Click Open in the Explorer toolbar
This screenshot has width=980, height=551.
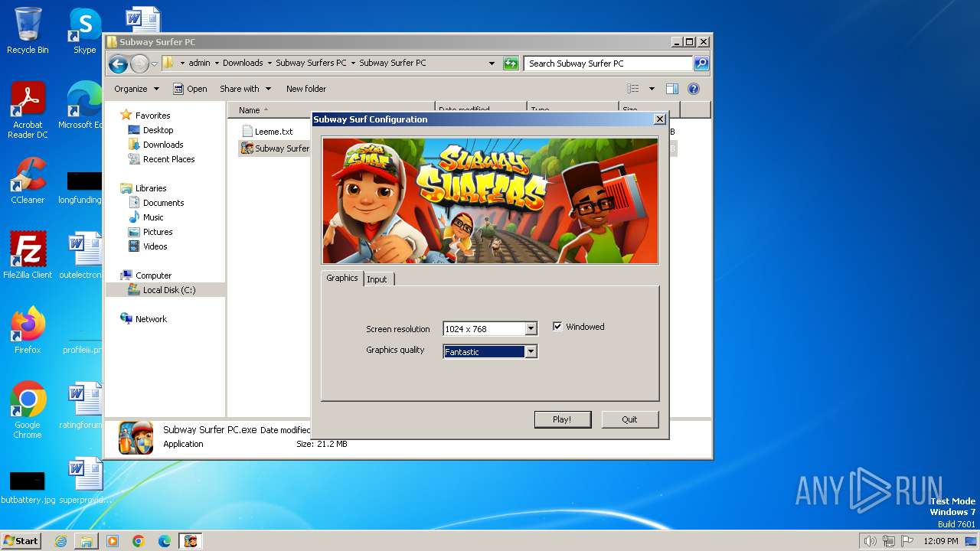coord(190,89)
